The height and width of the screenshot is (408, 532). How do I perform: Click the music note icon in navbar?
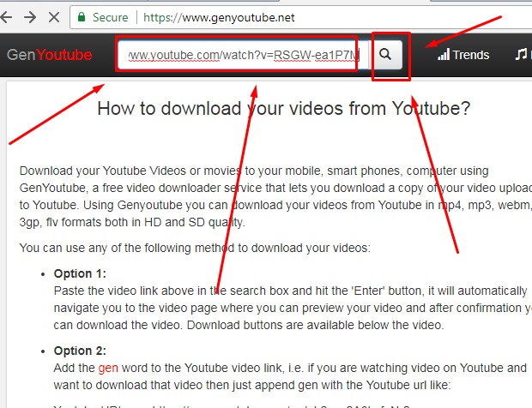coord(521,55)
